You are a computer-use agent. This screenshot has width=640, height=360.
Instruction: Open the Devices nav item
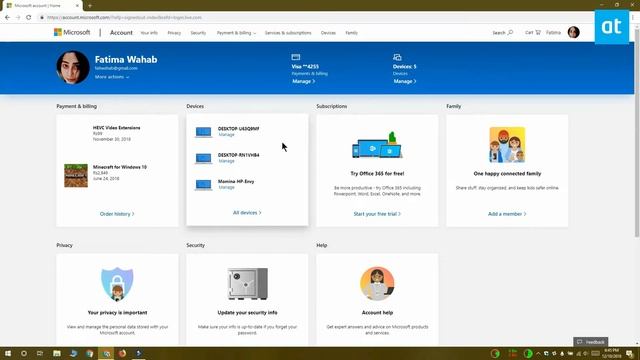click(x=328, y=33)
